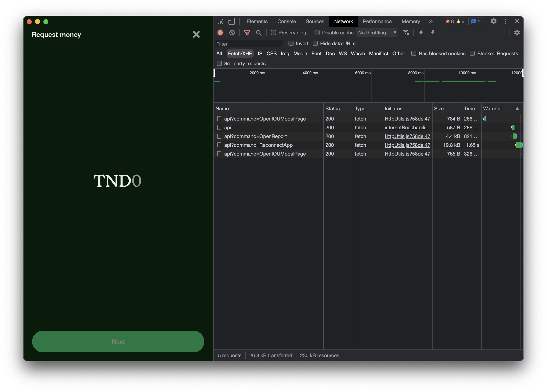
Task: Switch to the Memory tab
Action: (x=410, y=21)
